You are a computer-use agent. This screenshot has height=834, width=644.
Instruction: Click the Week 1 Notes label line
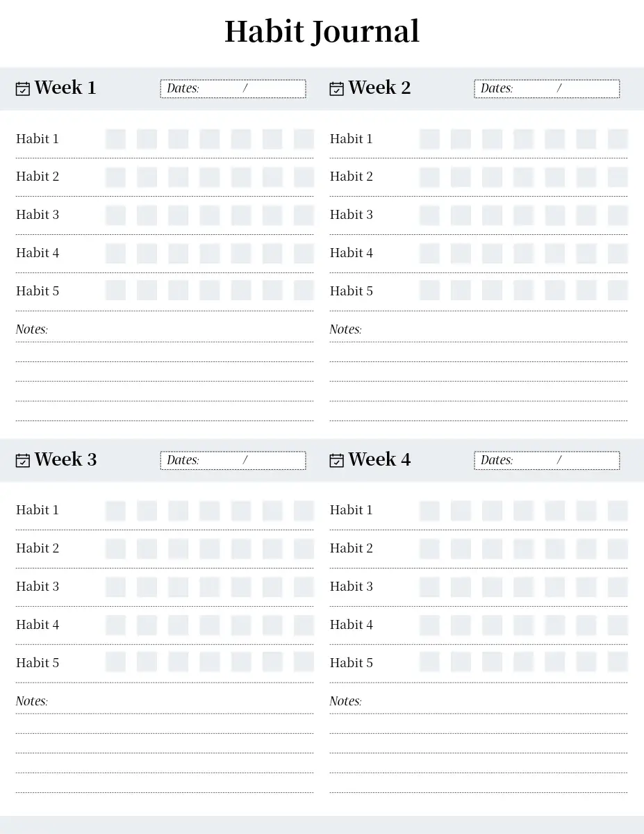tap(164, 329)
